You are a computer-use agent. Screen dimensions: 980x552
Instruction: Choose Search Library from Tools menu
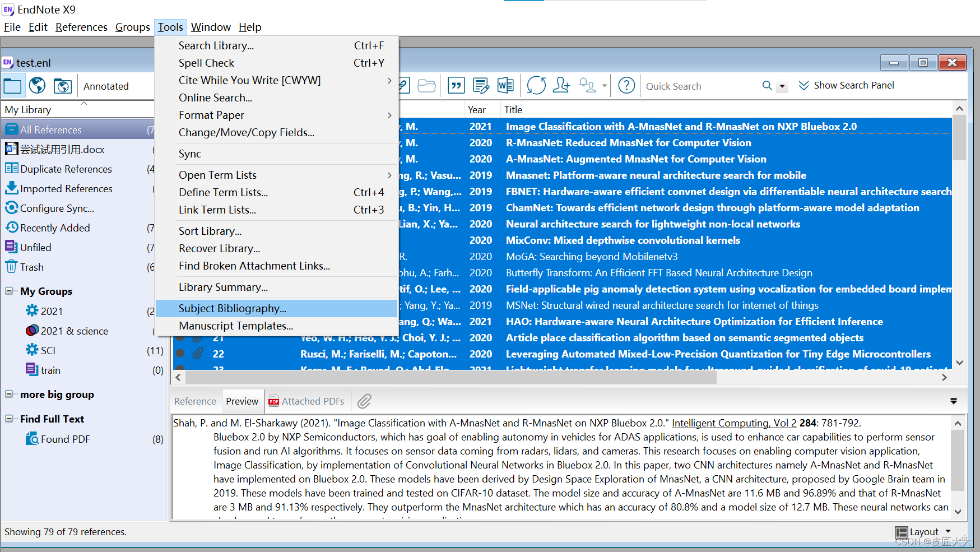[276, 45]
